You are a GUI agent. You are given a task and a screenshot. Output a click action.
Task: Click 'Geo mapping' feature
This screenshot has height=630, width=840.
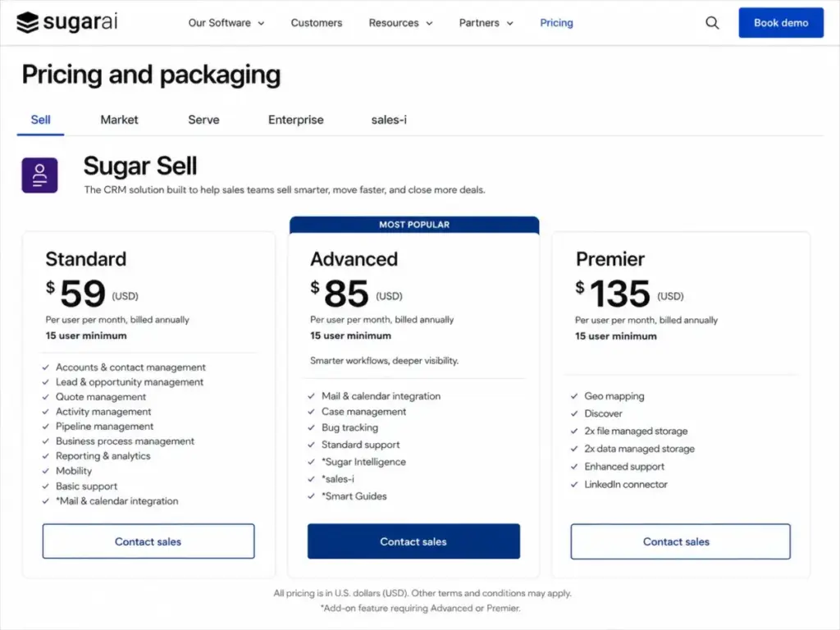click(x=614, y=396)
